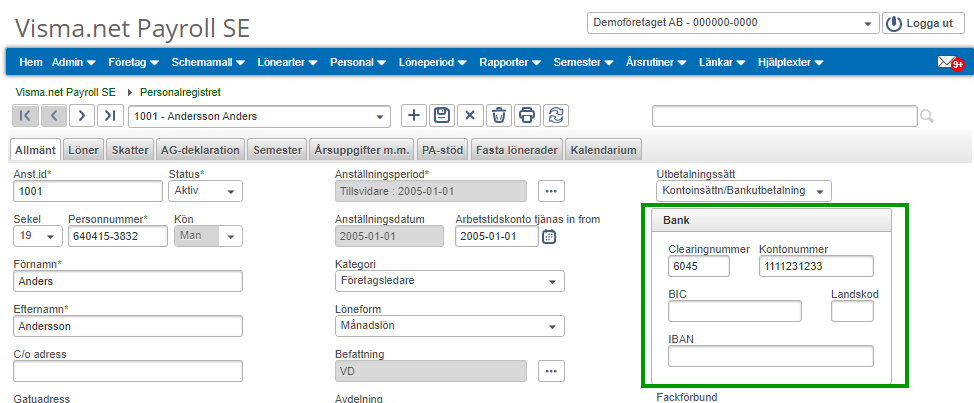Open the Årsrutiner menu

(657, 62)
